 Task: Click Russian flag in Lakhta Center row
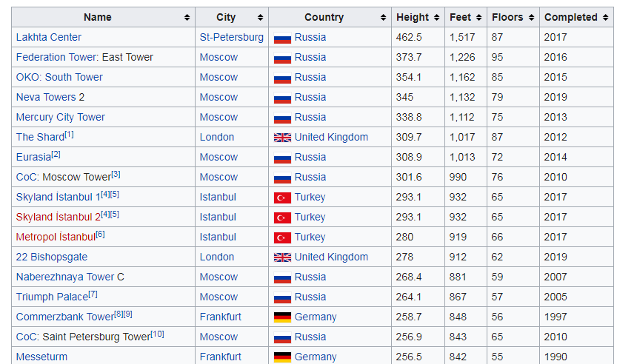tap(282, 38)
